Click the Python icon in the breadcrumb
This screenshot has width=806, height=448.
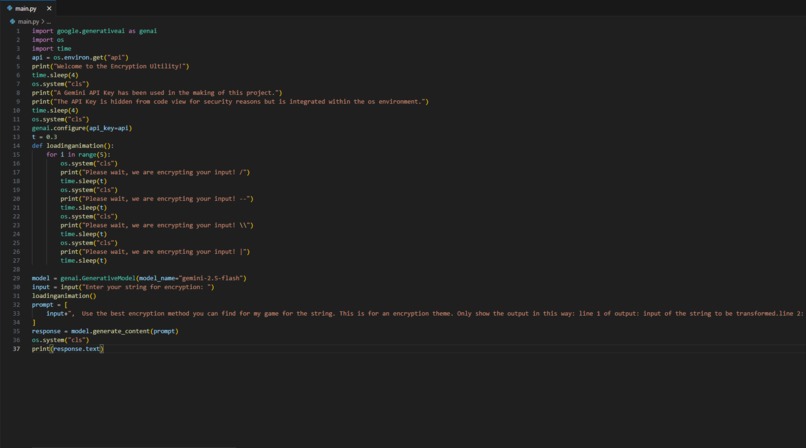pyautogui.click(x=12, y=22)
